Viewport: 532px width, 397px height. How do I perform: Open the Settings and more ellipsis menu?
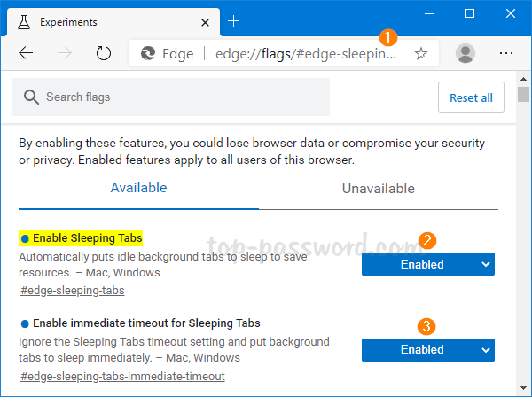pos(506,53)
